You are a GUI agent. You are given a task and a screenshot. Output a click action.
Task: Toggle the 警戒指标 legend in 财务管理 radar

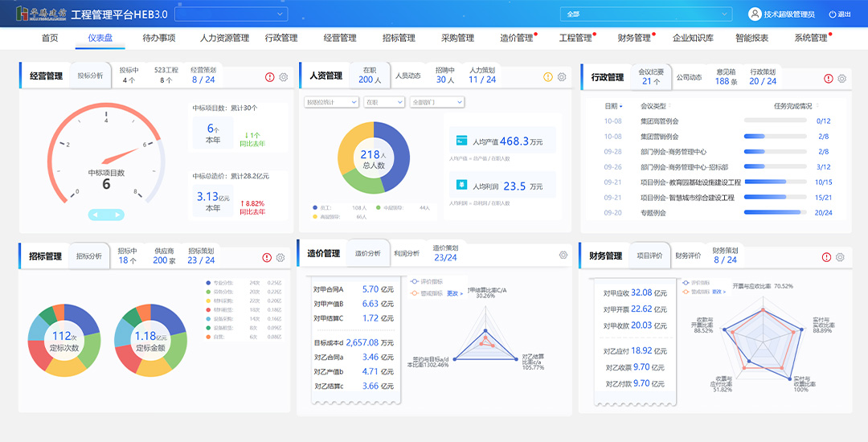(x=696, y=291)
